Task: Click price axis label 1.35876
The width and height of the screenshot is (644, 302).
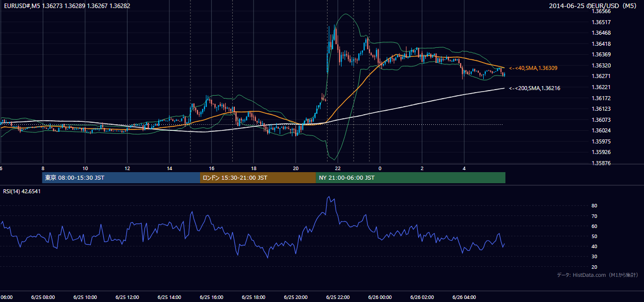Action: coord(601,163)
